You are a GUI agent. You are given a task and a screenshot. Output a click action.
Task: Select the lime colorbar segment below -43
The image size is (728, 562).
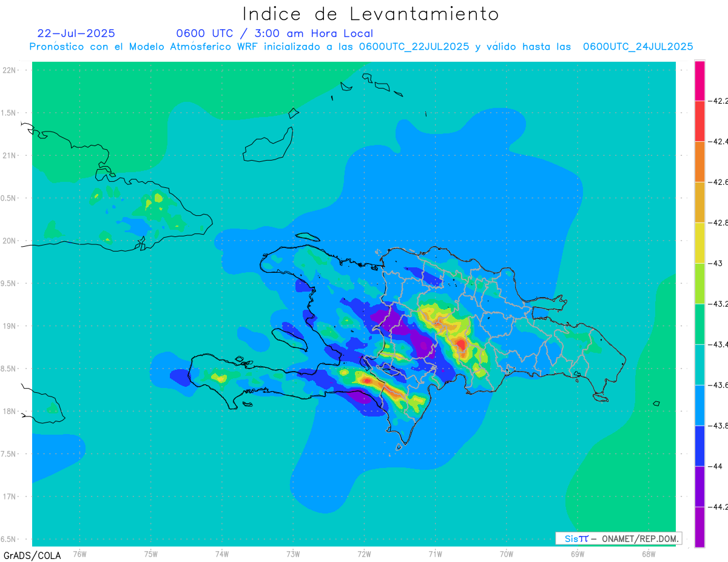click(699, 283)
